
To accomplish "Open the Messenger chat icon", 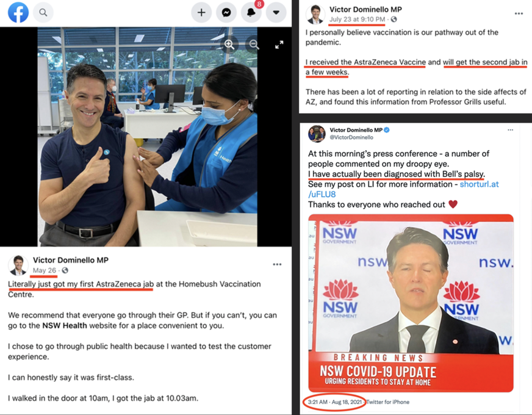I will click(226, 13).
